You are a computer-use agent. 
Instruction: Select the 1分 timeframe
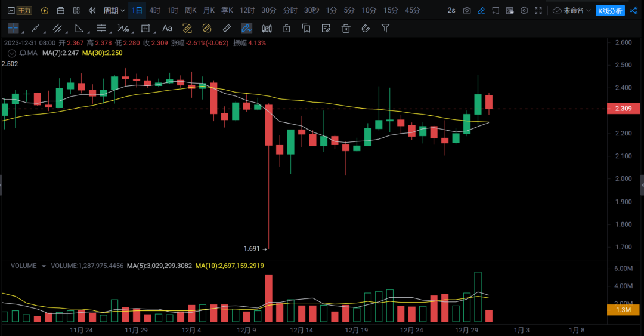[x=331, y=10]
